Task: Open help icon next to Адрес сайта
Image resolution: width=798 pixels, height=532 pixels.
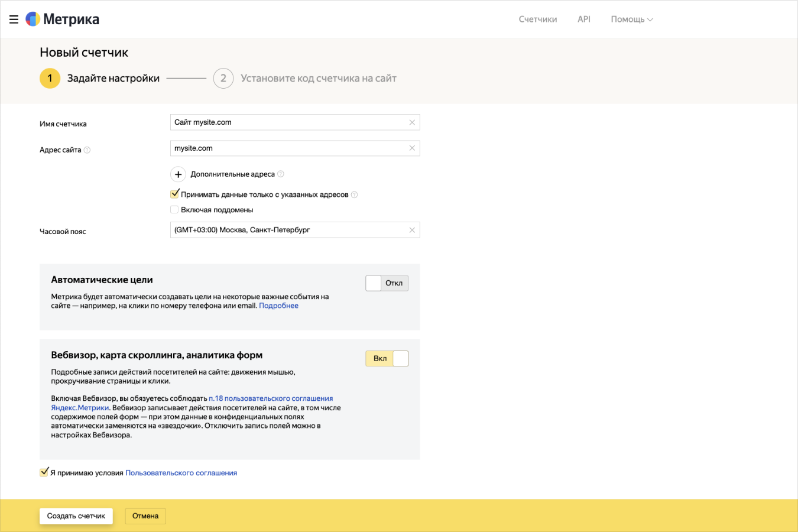Action: [87, 150]
